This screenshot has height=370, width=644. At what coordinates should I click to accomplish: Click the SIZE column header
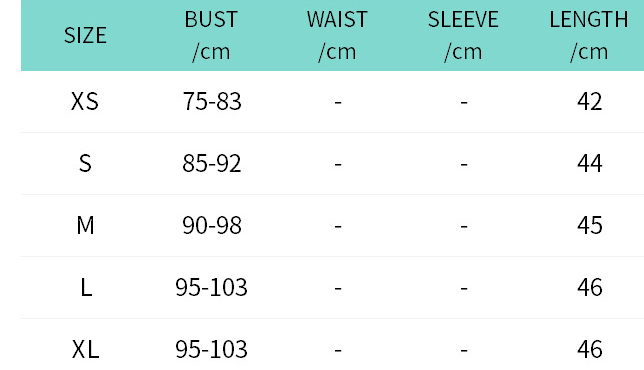click(x=85, y=35)
